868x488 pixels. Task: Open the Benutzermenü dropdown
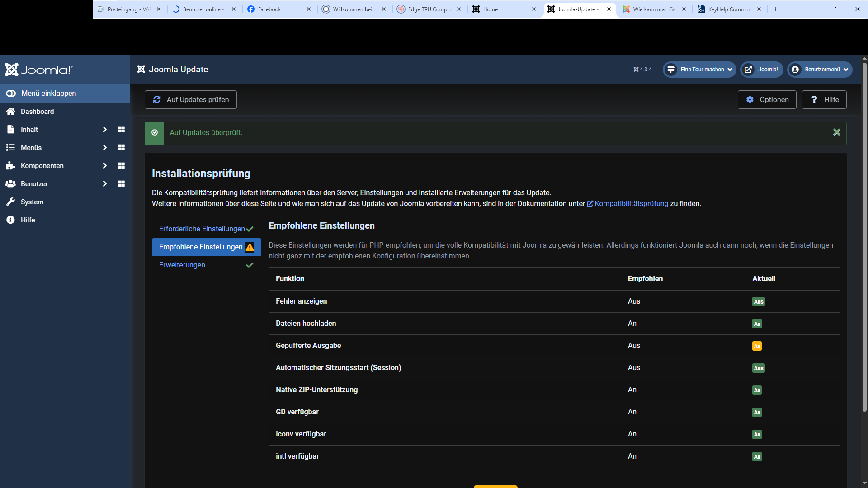(820, 70)
